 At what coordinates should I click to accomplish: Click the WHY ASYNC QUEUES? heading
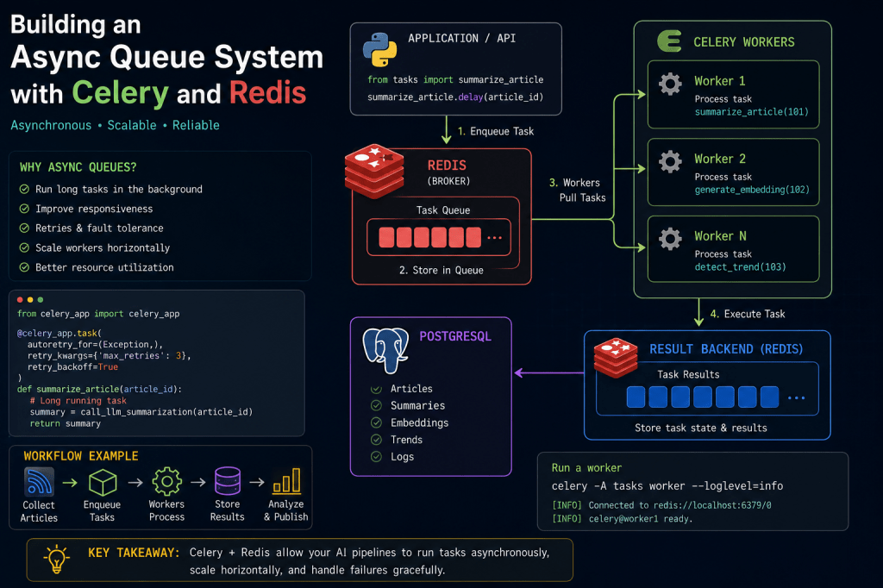tap(78, 167)
